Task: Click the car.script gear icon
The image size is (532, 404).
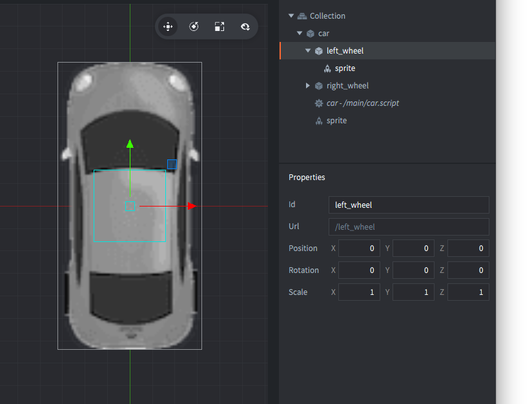Action: 318,103
